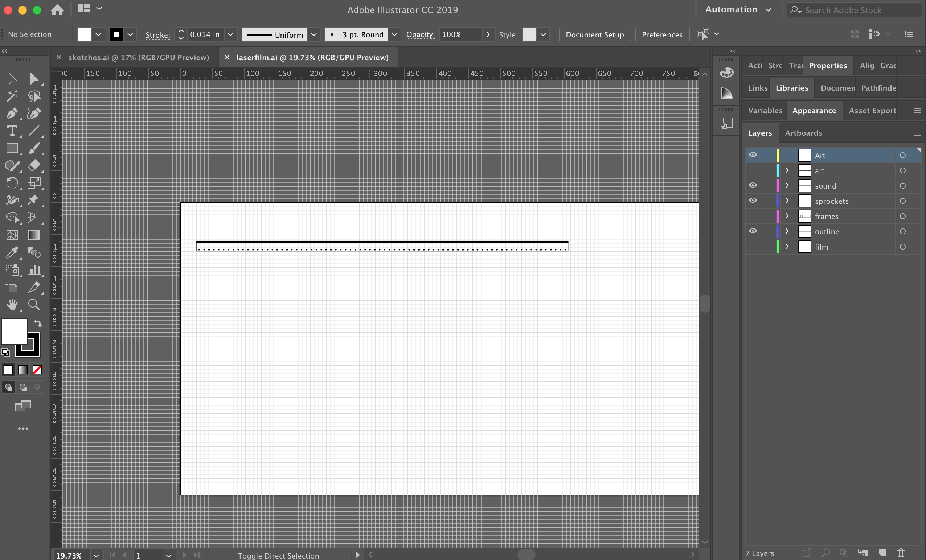926x560 pixels.
Task: Switch to sketches.ai document tab
Action: click(x=138, y=57)
